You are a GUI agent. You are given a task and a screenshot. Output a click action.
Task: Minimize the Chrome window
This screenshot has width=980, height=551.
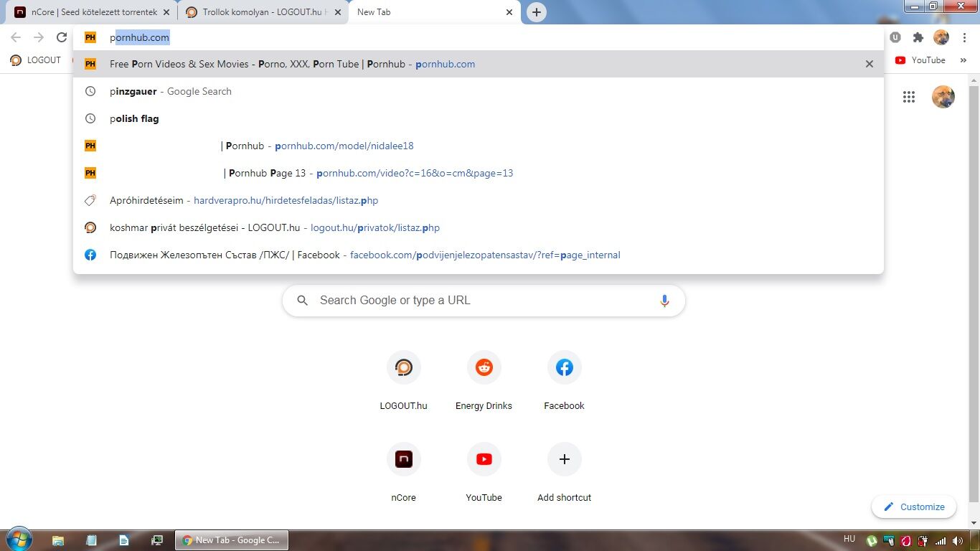(914, 6)
